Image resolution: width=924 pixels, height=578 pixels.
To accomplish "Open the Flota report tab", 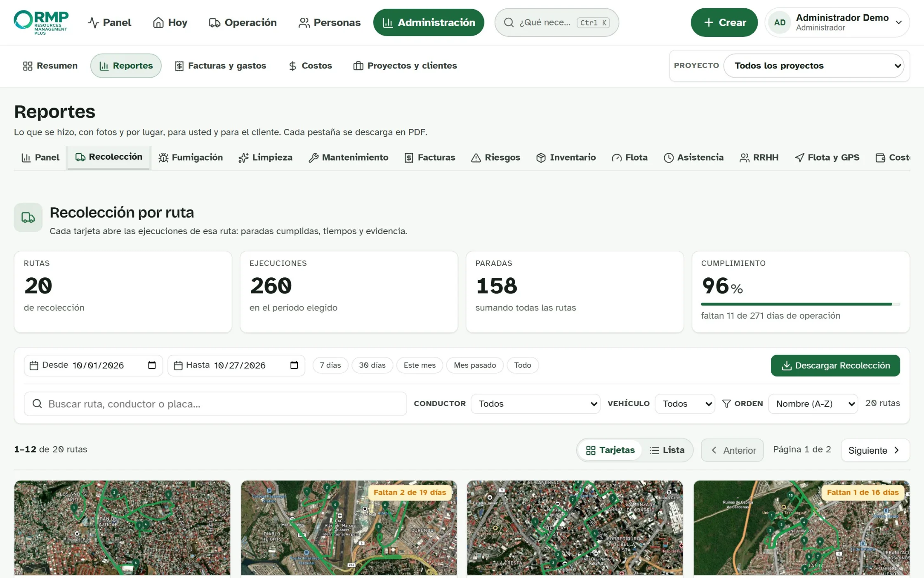I will coord(630,157).
